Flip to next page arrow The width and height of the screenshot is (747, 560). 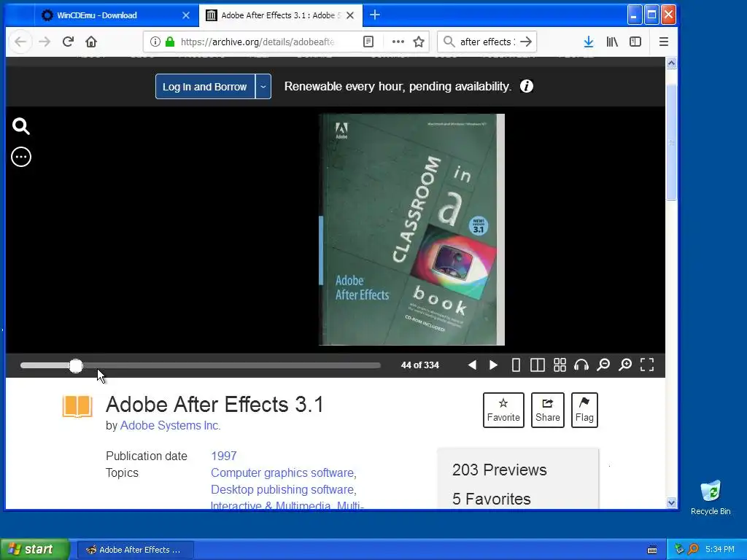(x=494, y=365)
